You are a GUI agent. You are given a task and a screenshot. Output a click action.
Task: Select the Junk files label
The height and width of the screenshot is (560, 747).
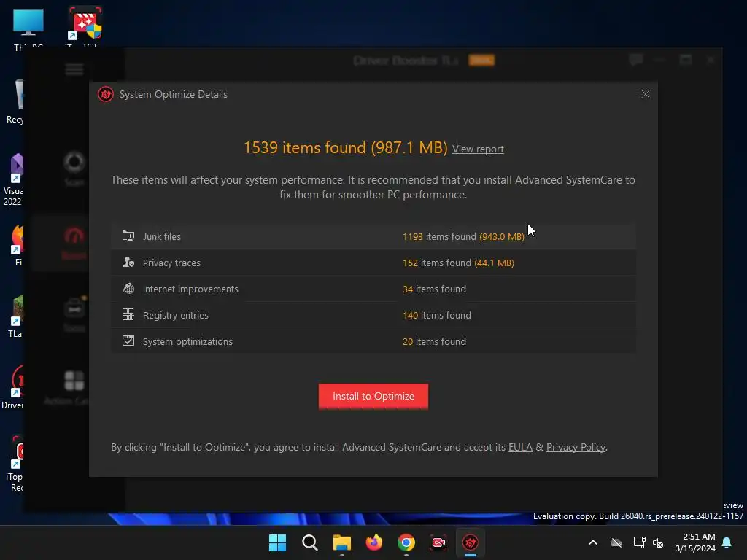pos(161,237)
